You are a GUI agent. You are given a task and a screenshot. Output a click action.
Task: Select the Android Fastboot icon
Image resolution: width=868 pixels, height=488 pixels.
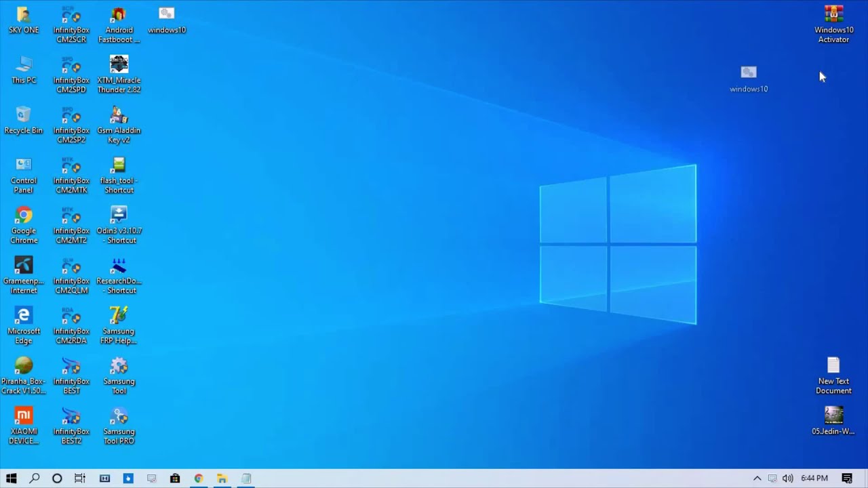point(119,25)
